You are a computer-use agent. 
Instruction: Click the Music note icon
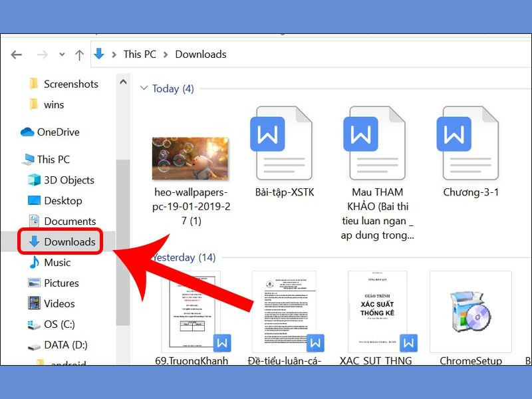(34, 262)
